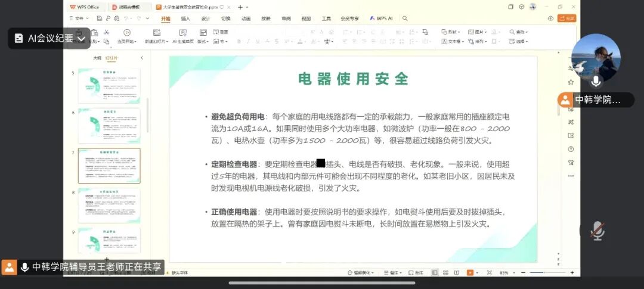This screenshot has height=289, width=644.
Task: Click the play from current slide icon
Action: tap(126, 32)
